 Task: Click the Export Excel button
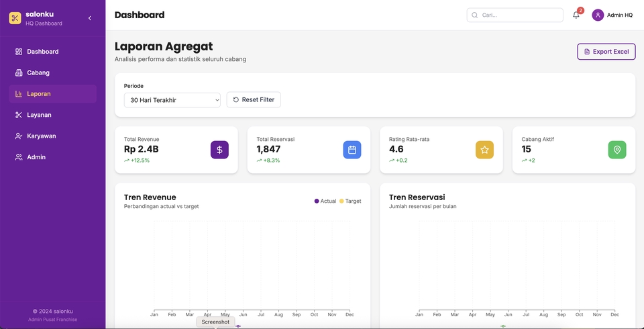click(606, 52)
